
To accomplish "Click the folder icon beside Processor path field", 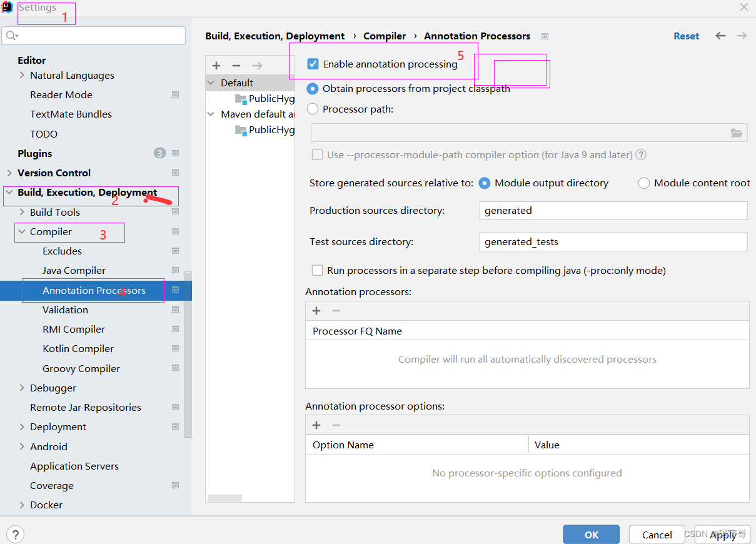I will click(x=737, y=133).
